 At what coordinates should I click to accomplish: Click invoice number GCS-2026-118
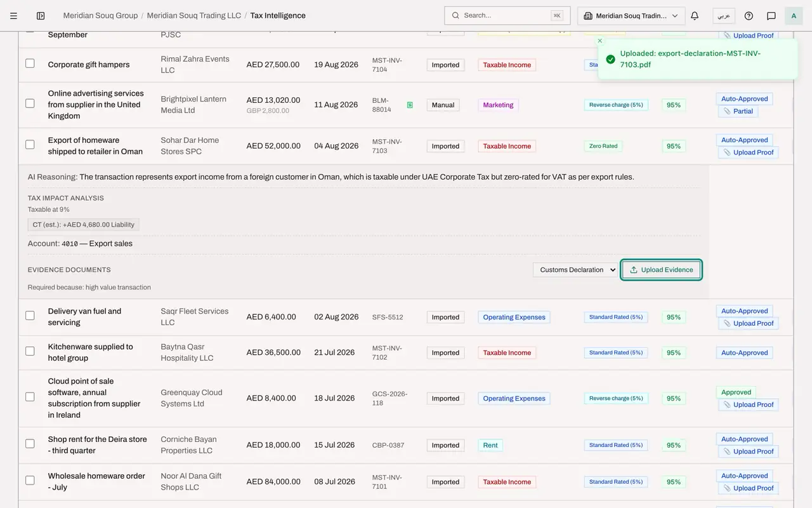click(390, 398)
